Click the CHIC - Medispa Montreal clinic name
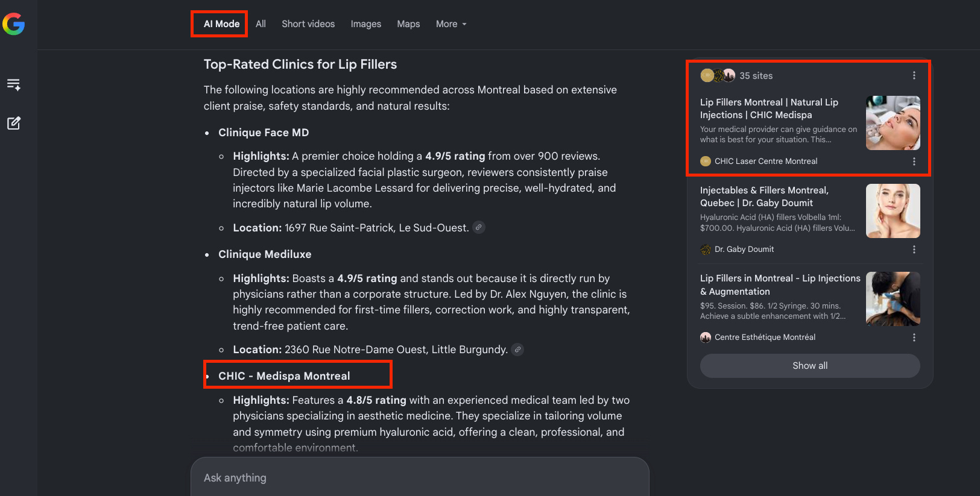 tap(284, 376)
